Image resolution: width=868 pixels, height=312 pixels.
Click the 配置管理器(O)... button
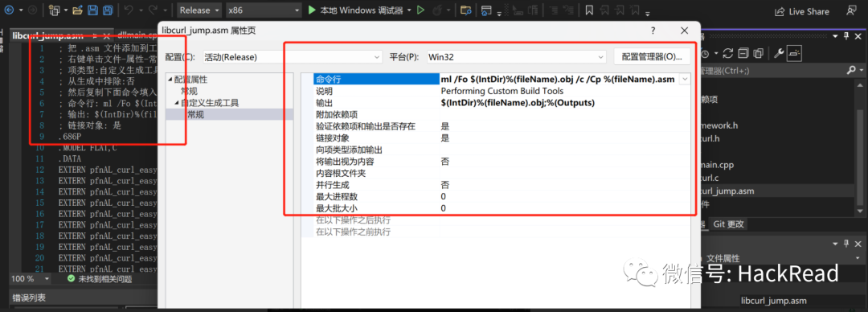(x=652, y=56)
